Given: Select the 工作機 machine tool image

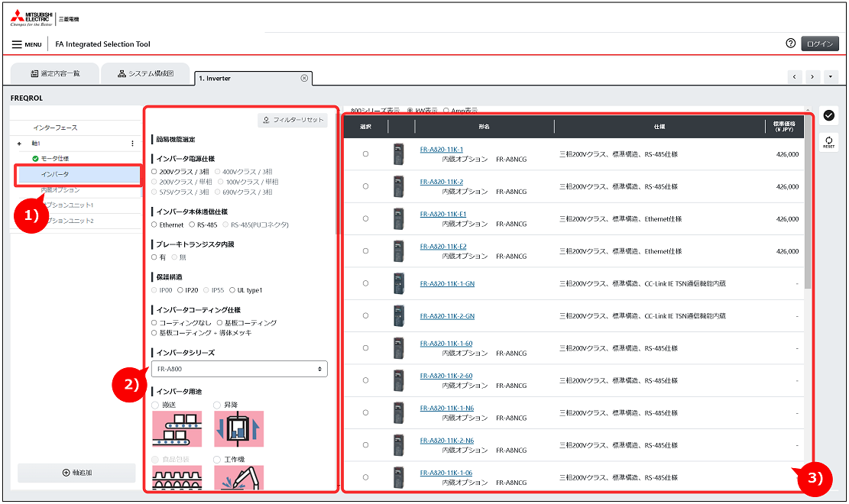Looking at the screenshot, I should pos(238,477).
